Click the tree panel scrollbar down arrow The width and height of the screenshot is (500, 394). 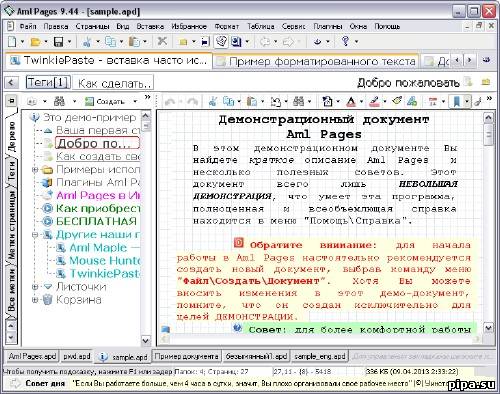click(146, 340)
